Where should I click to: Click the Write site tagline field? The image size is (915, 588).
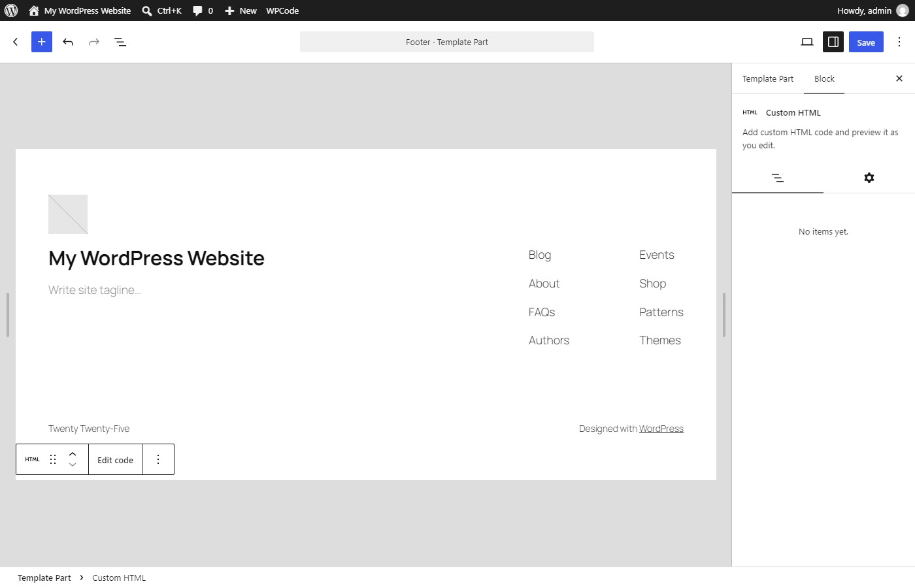[x=95, y=290]
